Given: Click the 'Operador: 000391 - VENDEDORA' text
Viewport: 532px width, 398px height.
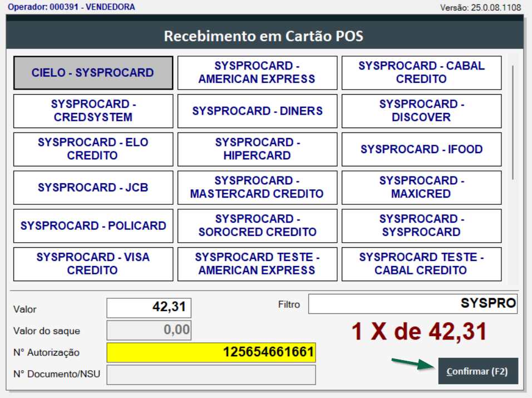Looking at the screenshot, I should click(x=71, y=7).
